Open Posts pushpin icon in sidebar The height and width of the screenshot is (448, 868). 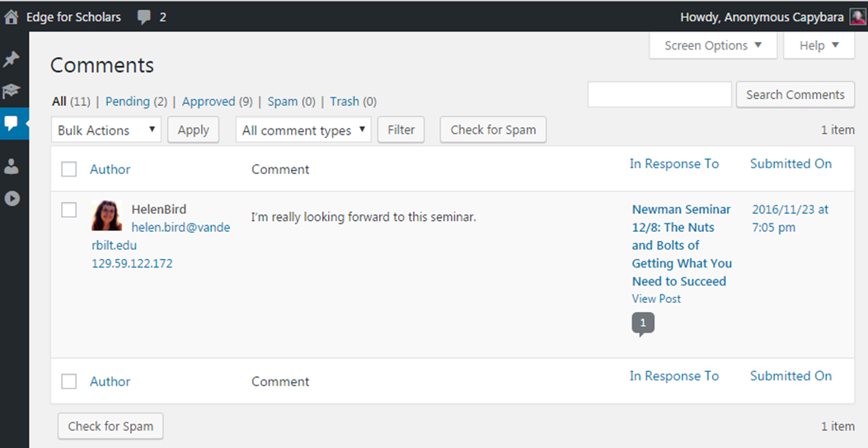[12, 59]
